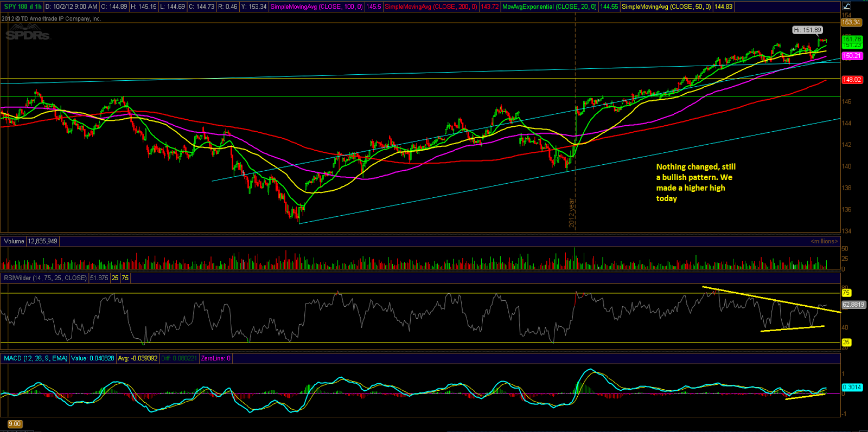Click the 12,835,949 volume value
868x432 pixels.
point(43,241)
